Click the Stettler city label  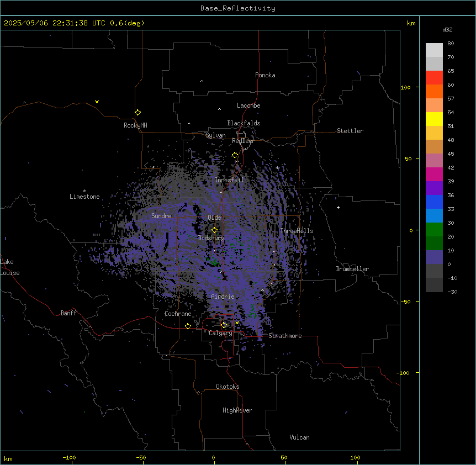(350, 131)
